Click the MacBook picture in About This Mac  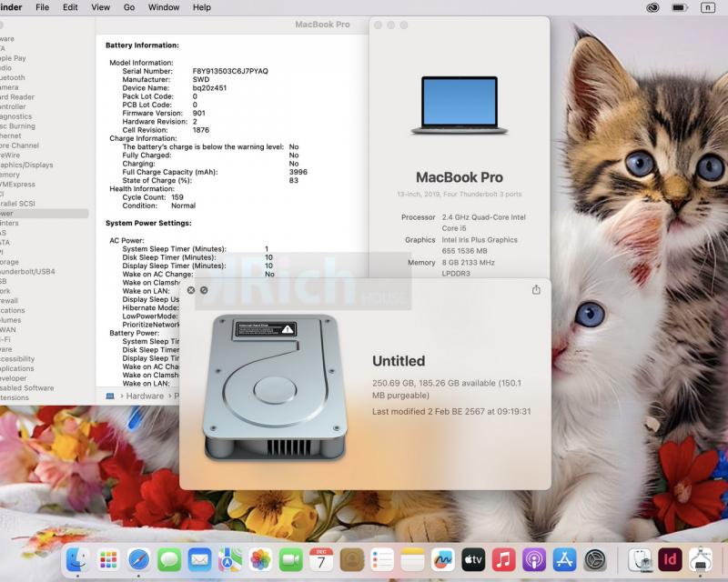tap(460, 105)
